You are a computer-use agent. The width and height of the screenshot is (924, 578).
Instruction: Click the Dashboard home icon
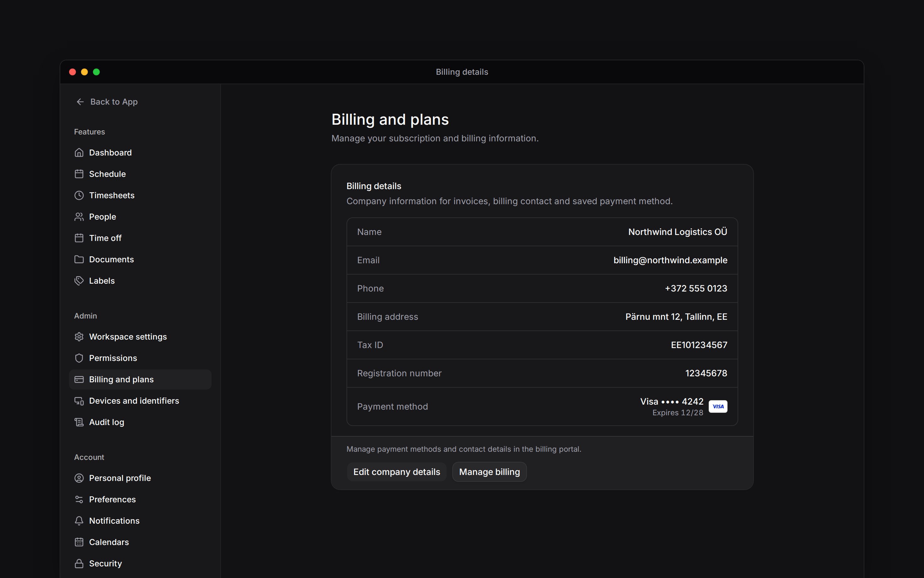(79, 153)
